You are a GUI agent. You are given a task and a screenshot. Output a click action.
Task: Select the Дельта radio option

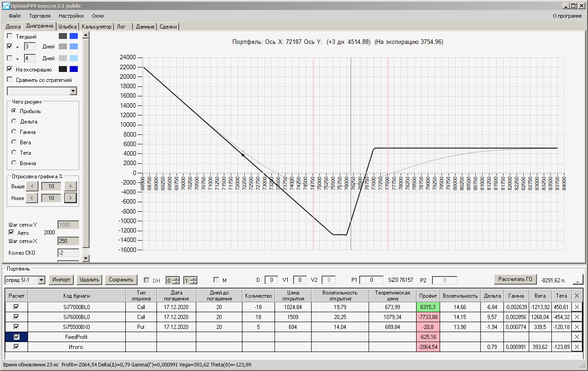(x=14, y=122)
